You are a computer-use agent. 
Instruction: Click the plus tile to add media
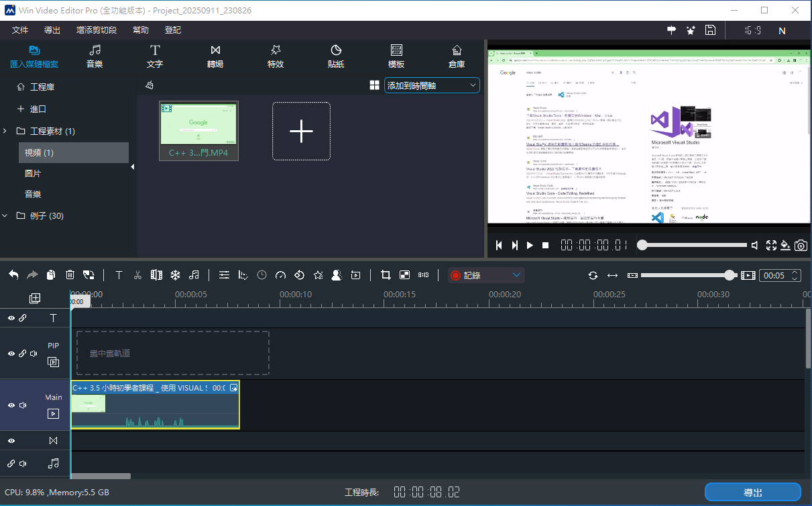[301, 131]
